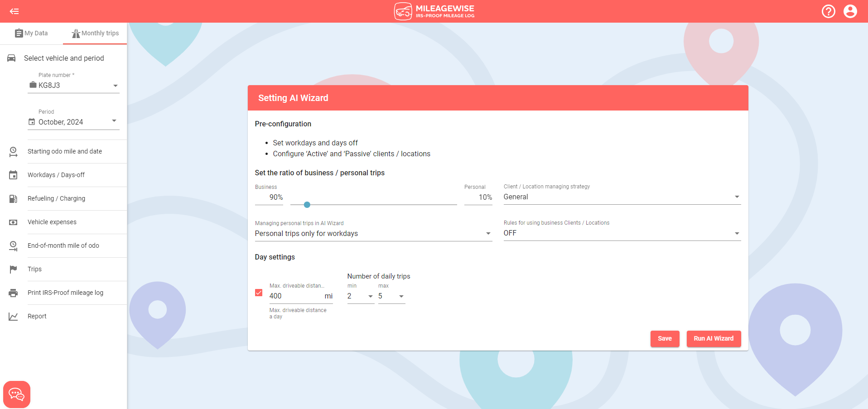Open help question mark icon
The width and height of the screenshot is (868, 409).
829,11
